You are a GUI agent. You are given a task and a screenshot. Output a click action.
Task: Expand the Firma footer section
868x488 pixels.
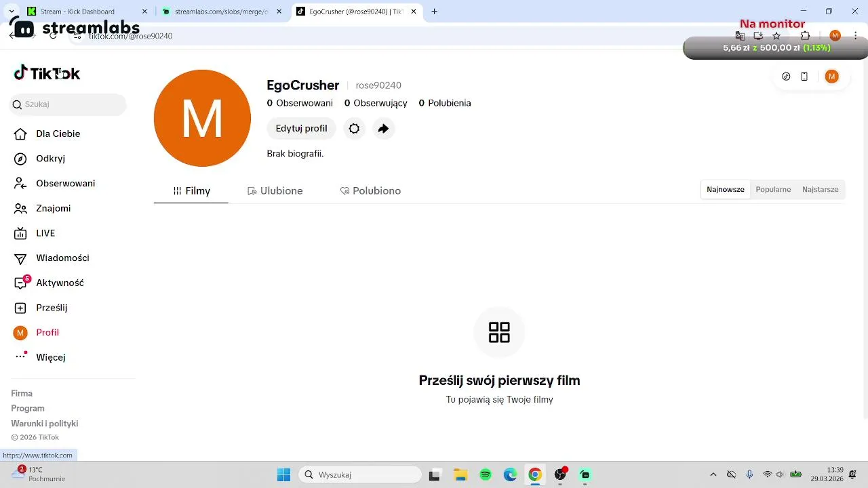coord(22,394)
